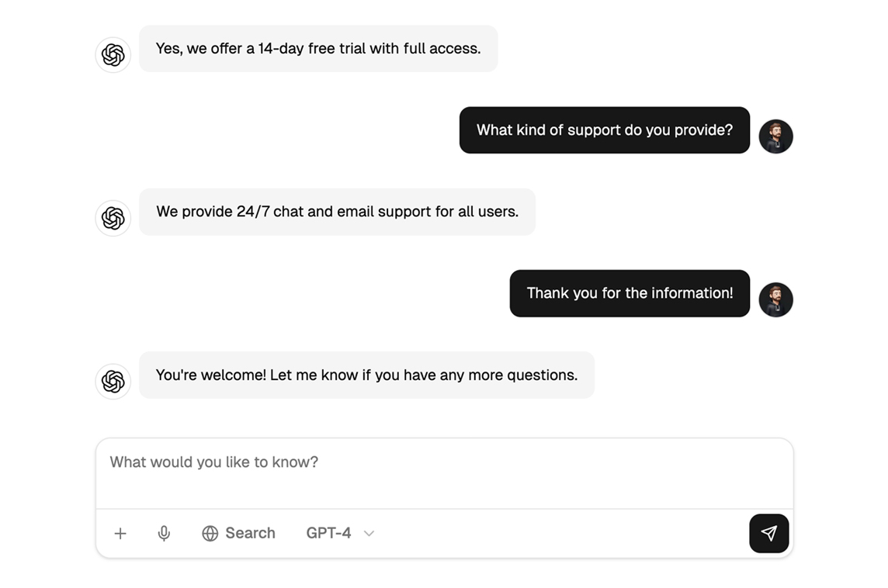
Task: Click the assistant logo beside the free trial reply
Action: [x=113, y=55]
